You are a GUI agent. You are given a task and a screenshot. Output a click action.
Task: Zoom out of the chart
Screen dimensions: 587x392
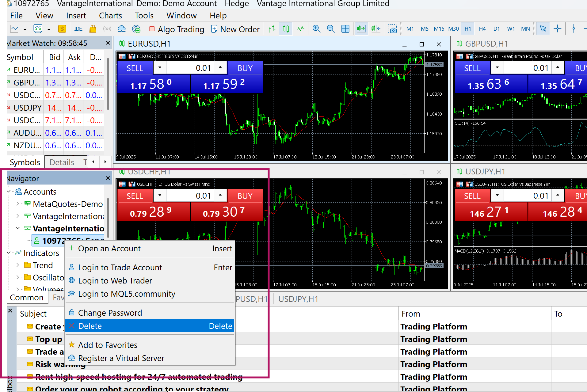[330, 29]
